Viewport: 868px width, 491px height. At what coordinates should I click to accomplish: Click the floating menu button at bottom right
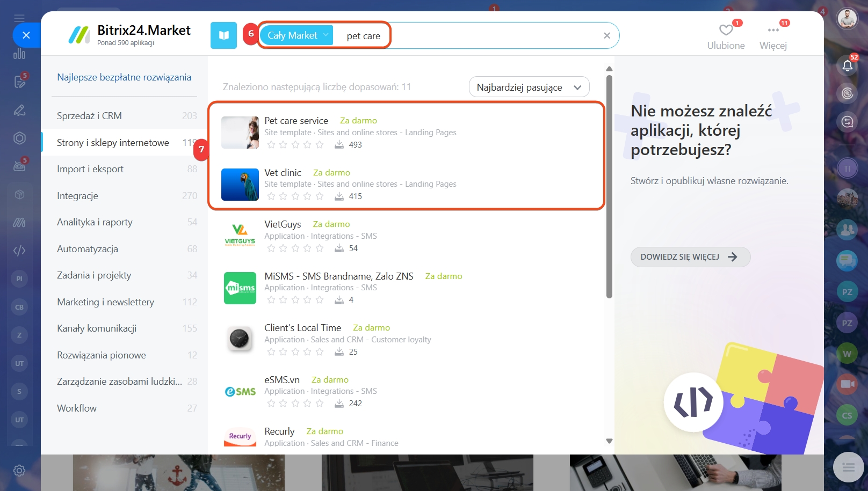[x=849, y=467]
